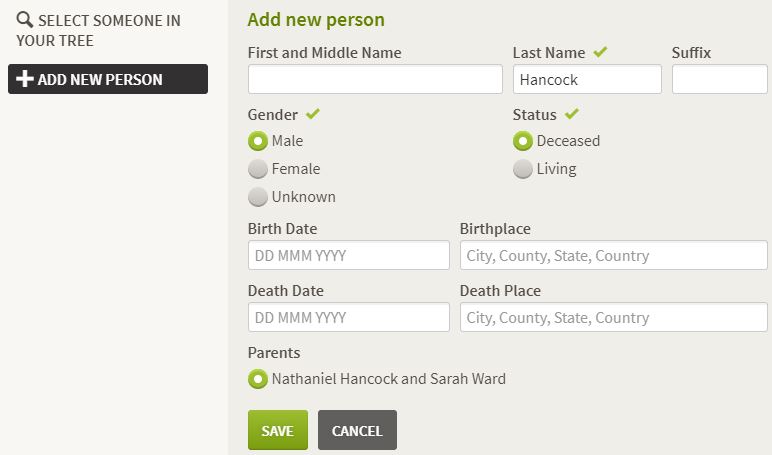Viewport: 772px width, 455px height.
Task: Click the green checkmark next to Gender
Action: click(313, 114)
